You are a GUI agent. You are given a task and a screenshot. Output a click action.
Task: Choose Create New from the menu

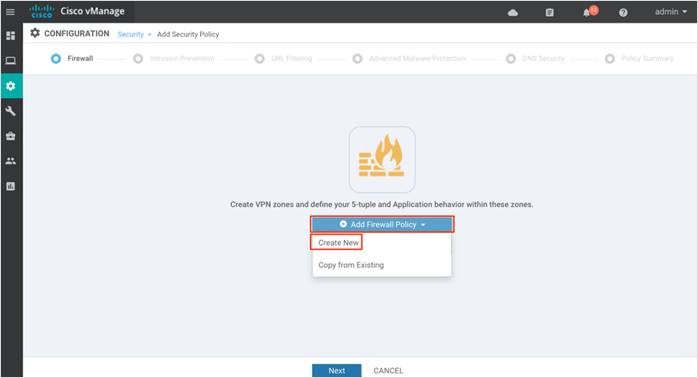pyautogui.click(x=338, y=243)
